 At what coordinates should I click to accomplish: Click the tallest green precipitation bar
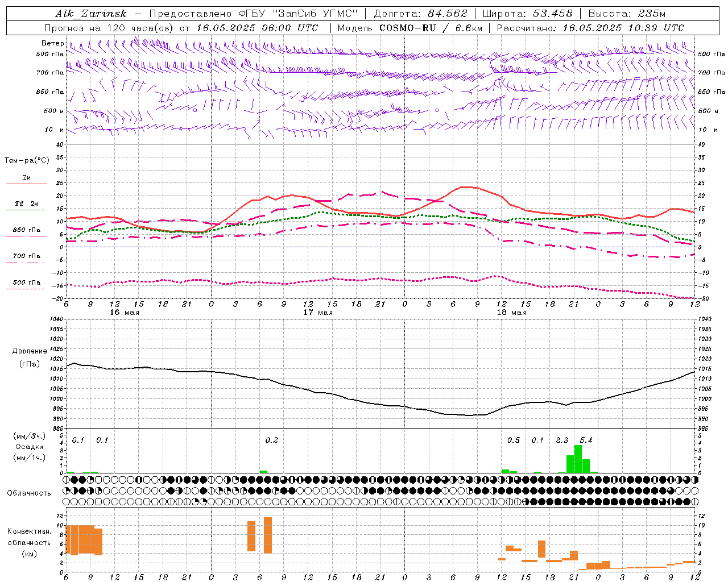click(578, 459)
